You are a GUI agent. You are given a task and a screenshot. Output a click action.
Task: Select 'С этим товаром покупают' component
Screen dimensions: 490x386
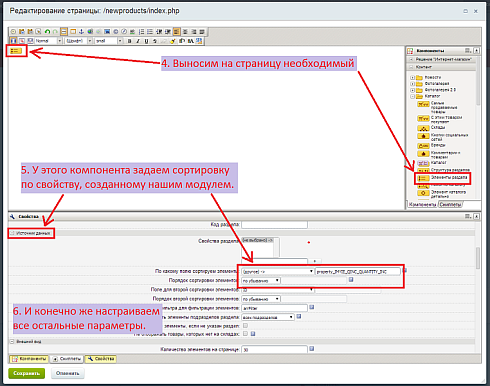439,119
